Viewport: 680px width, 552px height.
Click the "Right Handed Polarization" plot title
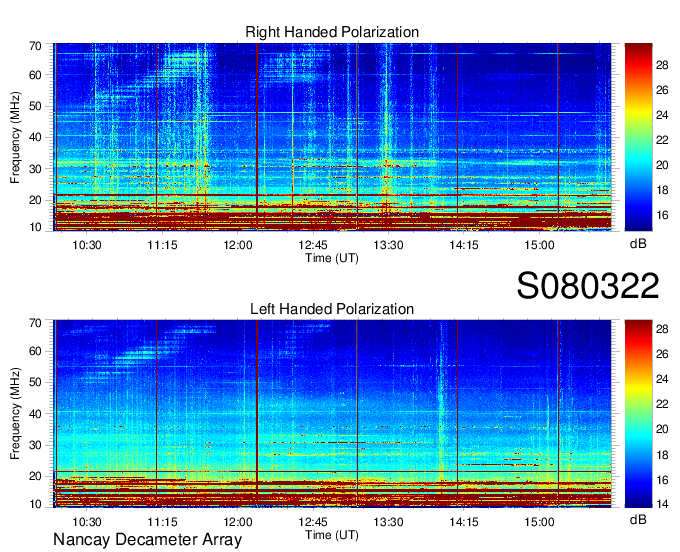[x=332, y=32]
